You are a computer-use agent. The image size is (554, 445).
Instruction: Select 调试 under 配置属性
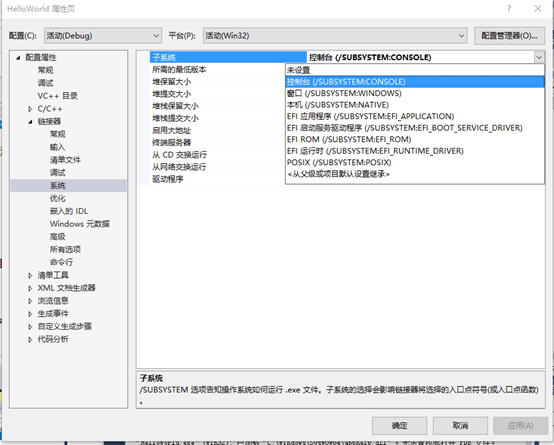[x=46, y=83]
